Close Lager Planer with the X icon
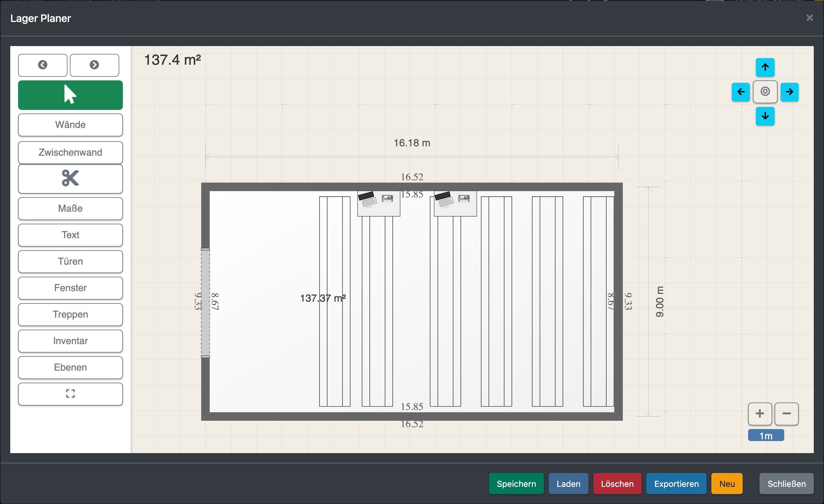 [809, 18]
